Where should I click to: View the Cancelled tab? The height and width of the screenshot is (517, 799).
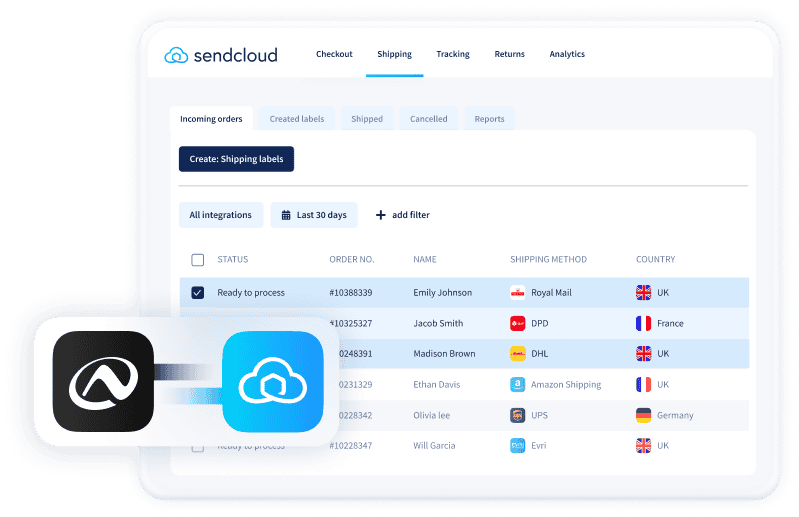pyautogui.click(x=429, y=119)
